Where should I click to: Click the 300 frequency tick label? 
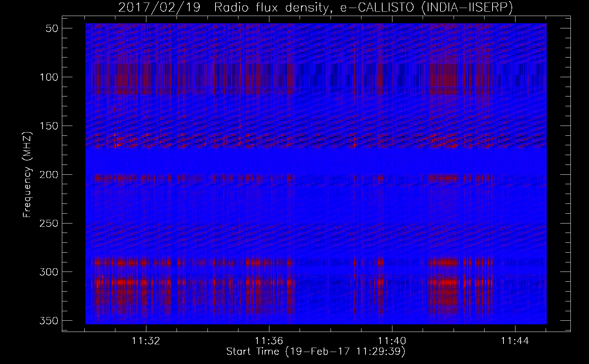point(49,272)
